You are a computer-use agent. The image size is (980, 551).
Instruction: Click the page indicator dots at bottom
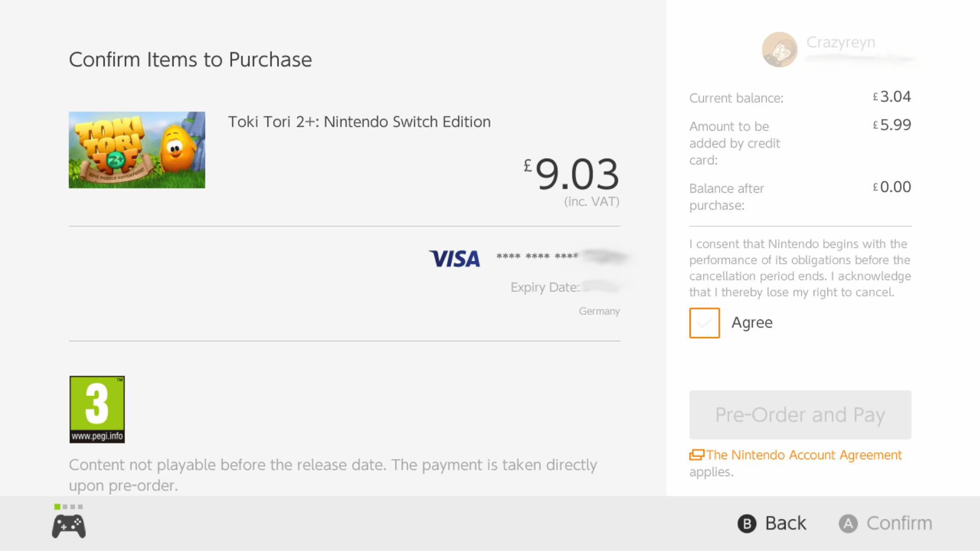[68, 507]
